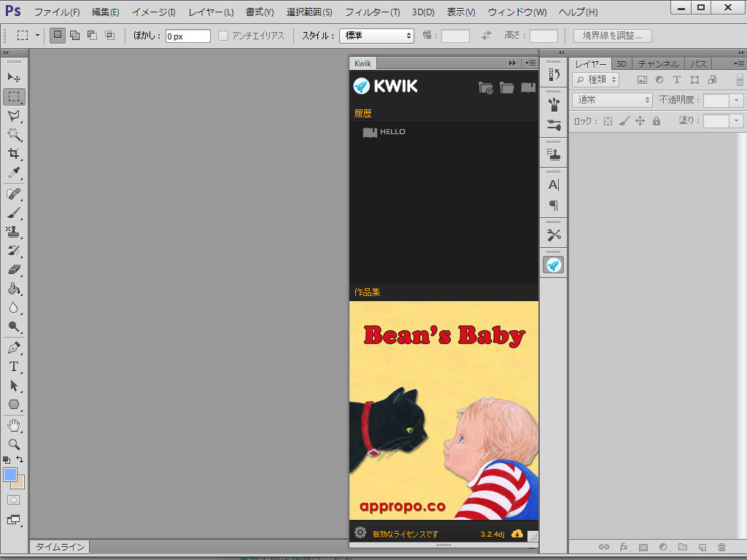Delete layer trash button
This screenshot has height=560, width=747.
pyautogui.click(x=721, y=547)
